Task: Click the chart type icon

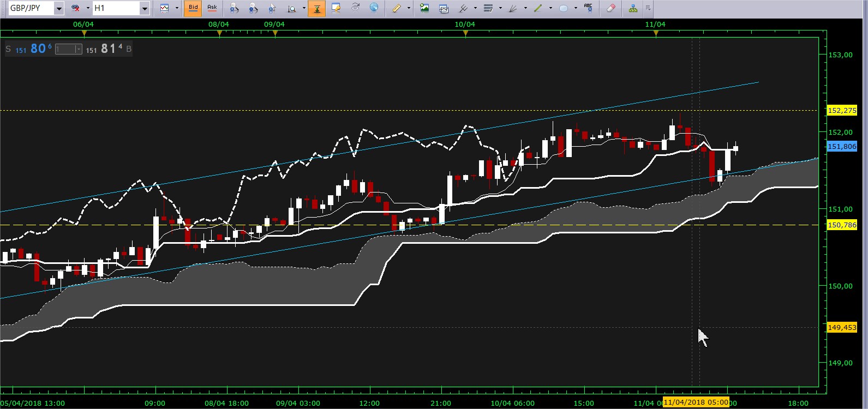Action: pos(165,8)
